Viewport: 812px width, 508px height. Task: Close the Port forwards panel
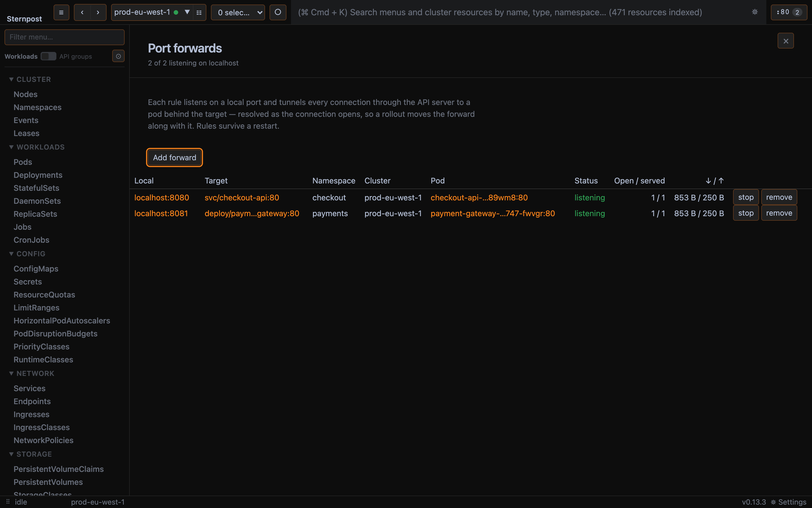click(x=785, y=41)
